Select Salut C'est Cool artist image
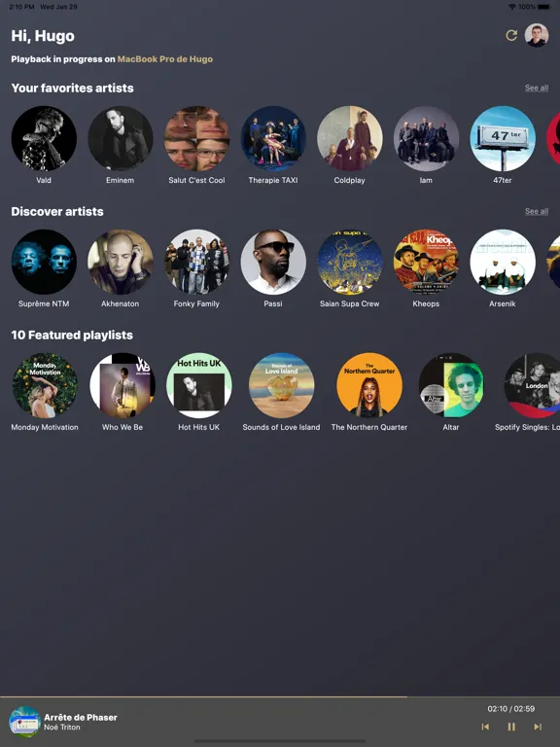This screenshot has width=560, height=747. pos(196,138)
